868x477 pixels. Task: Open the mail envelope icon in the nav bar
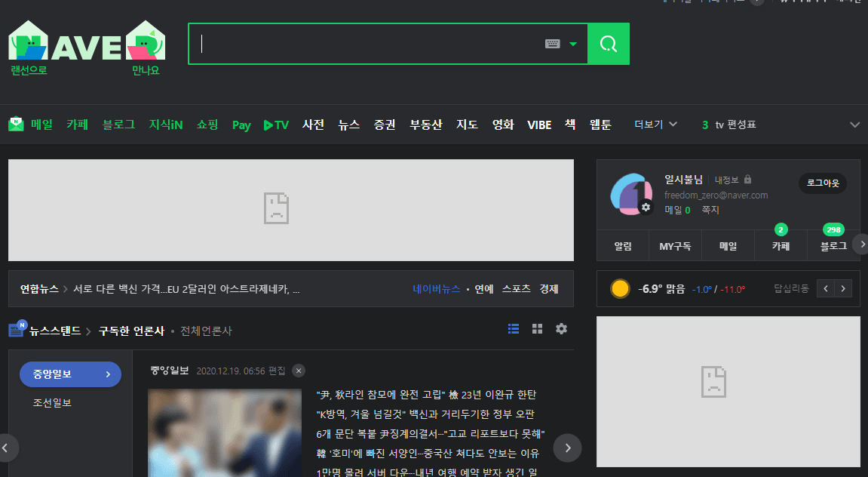(x=16, y=124)
